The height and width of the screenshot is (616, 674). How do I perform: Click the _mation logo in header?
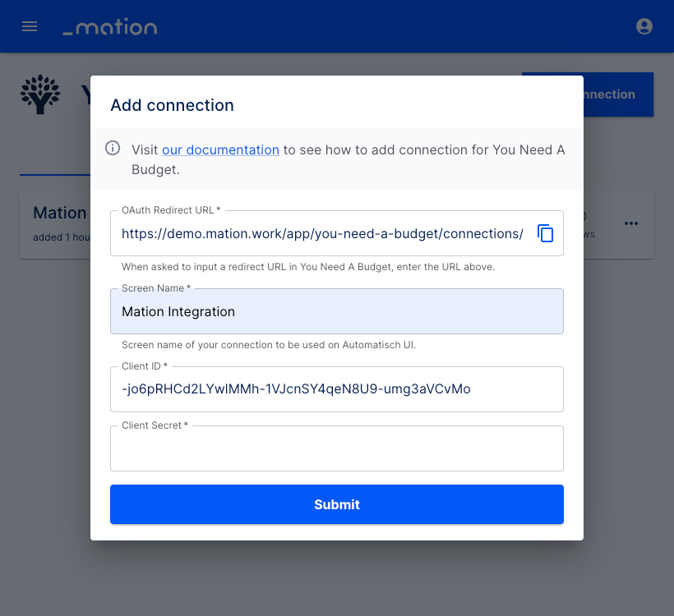pyautogui.click(x=110, y=26)
